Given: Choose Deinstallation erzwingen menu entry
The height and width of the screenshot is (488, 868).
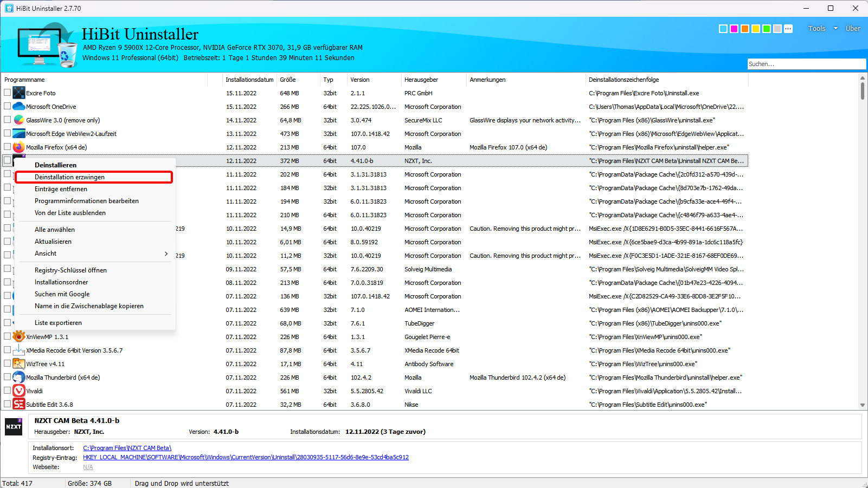Looking at the screenshot, I should (94, 177).
